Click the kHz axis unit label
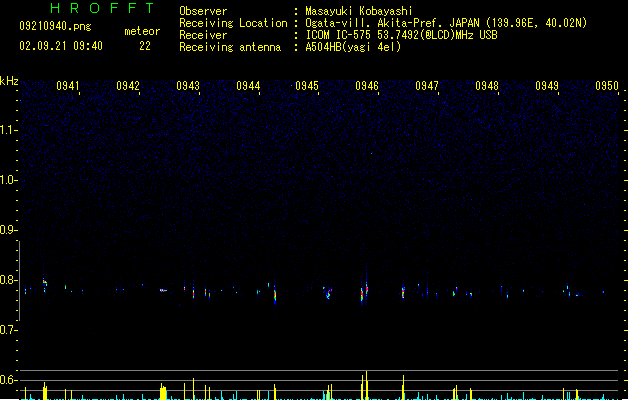 (x=9, y=81)
